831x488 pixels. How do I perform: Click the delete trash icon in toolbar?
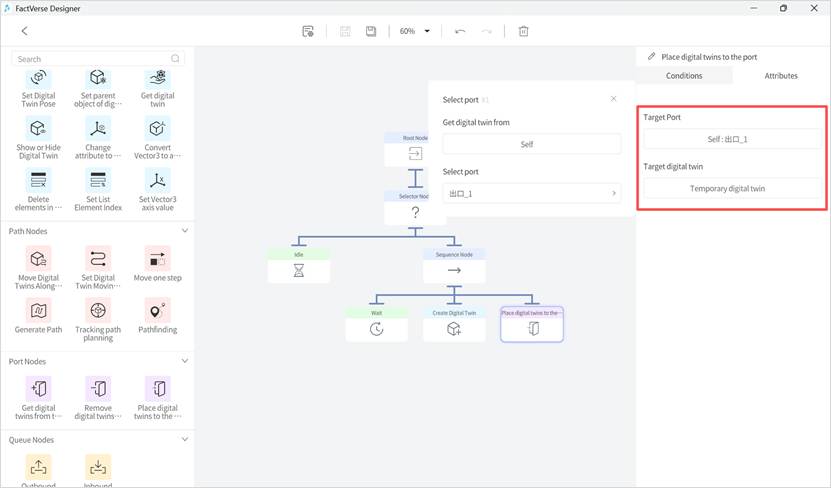tap(523, 31)
